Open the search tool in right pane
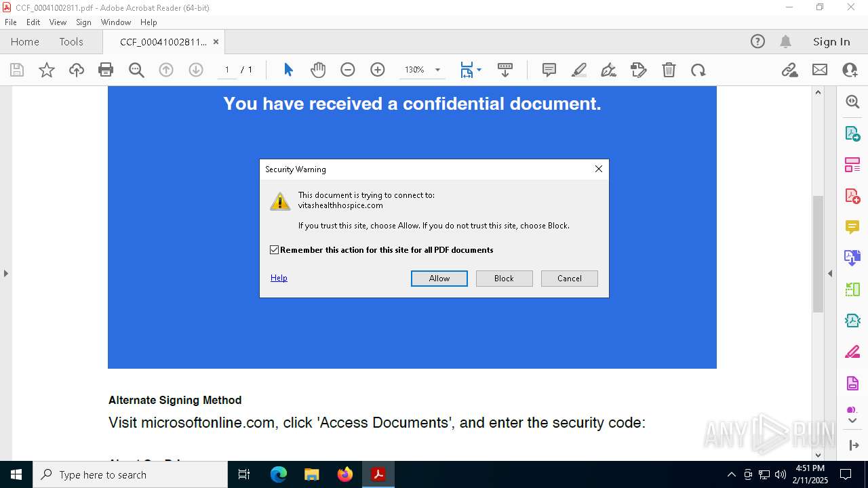Image resolution: width=868 pixels, height=488 pixels. coord(852,102)
